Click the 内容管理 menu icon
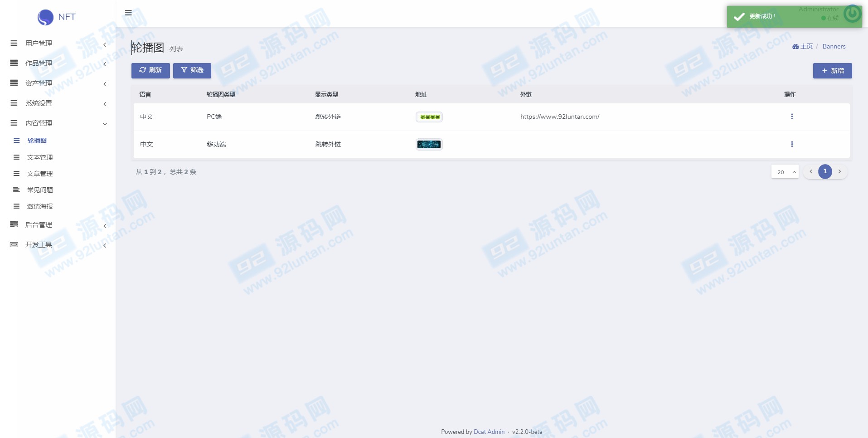 click(x=14, y=123)
